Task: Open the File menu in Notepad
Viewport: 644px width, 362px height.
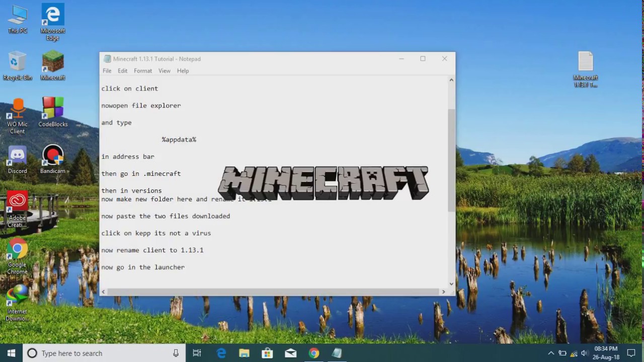Action: click(107, 71)
